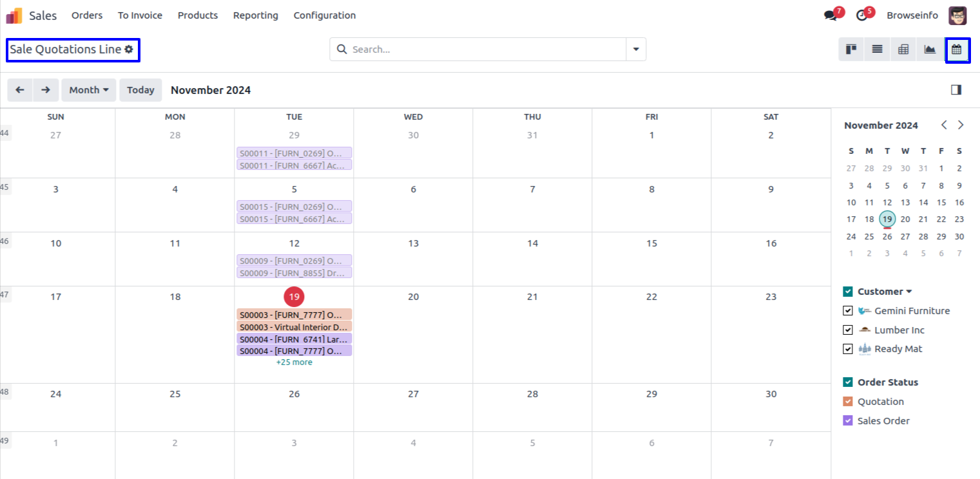Switch to Graph view
The height and width of the screenshot is (479, 980).
(x=930, y=50)
